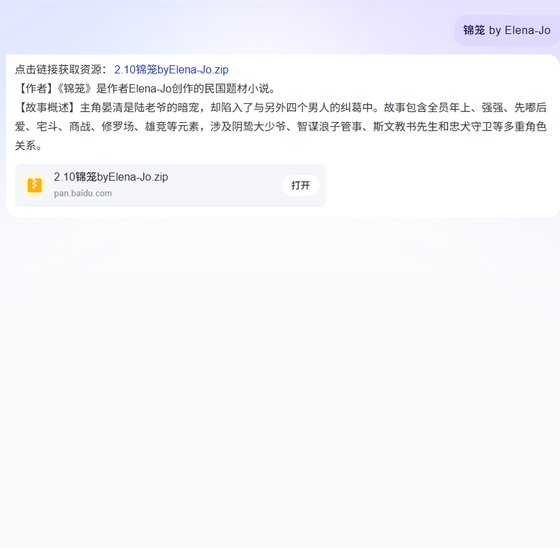This screenshot has width=560, height=548.
Task: Click the pan.baidu.com source text
Action: [x=82, y=193]
